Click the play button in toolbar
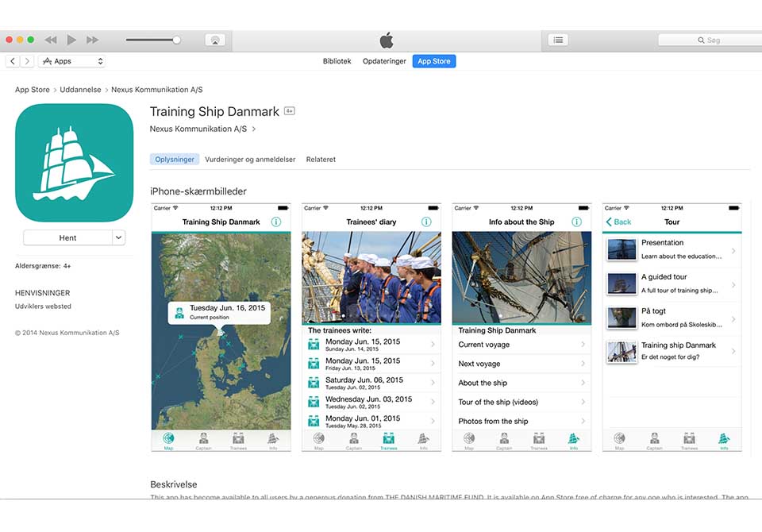Image resolution: width=762 pixels, height=532 pixels. pos(71,40)
